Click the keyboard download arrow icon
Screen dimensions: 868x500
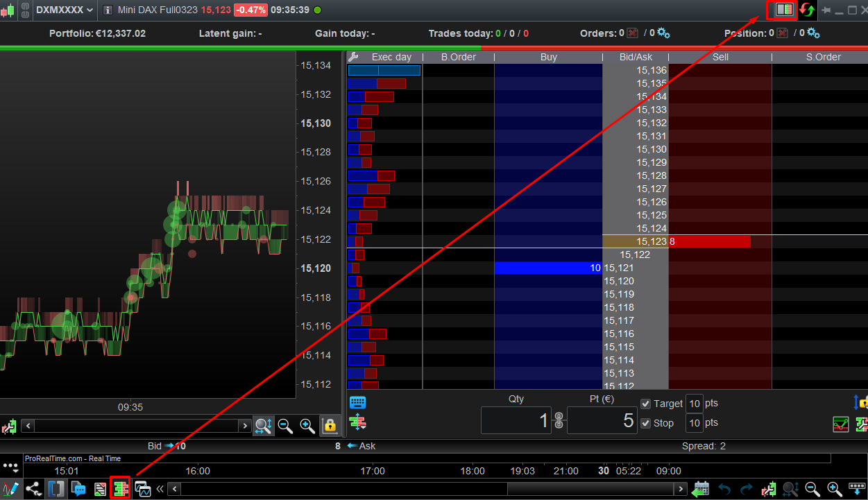(x=857, y=489)
